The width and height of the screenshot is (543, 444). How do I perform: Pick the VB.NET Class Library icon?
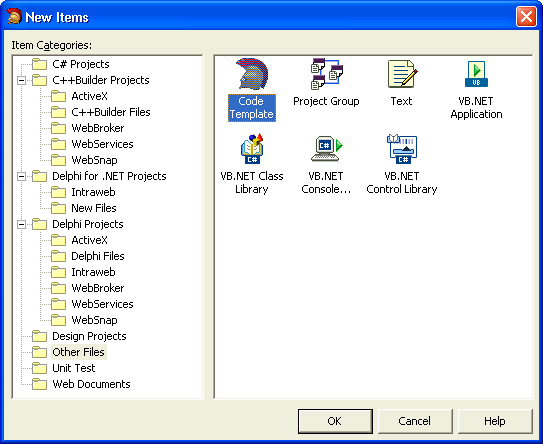pos(252,149)
